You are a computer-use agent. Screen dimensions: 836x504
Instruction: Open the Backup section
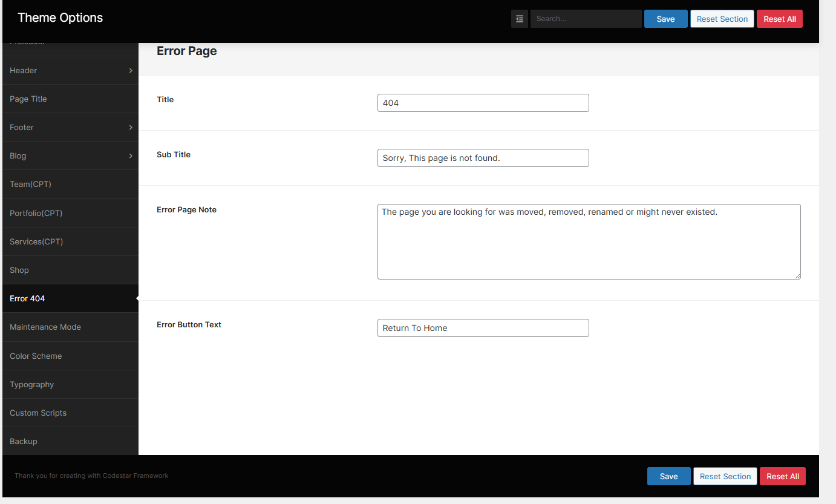(24, 442)
